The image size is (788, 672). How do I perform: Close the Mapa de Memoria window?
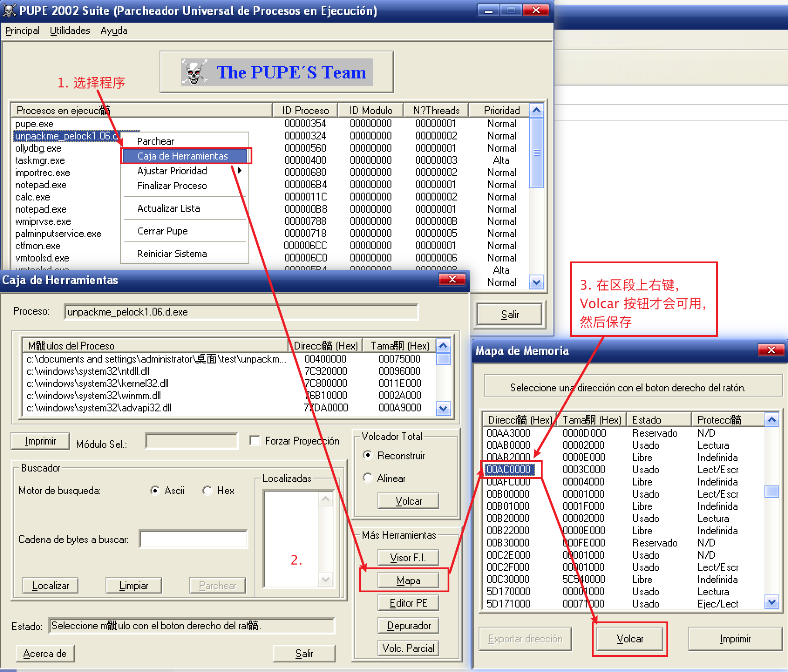click(771, 350)
